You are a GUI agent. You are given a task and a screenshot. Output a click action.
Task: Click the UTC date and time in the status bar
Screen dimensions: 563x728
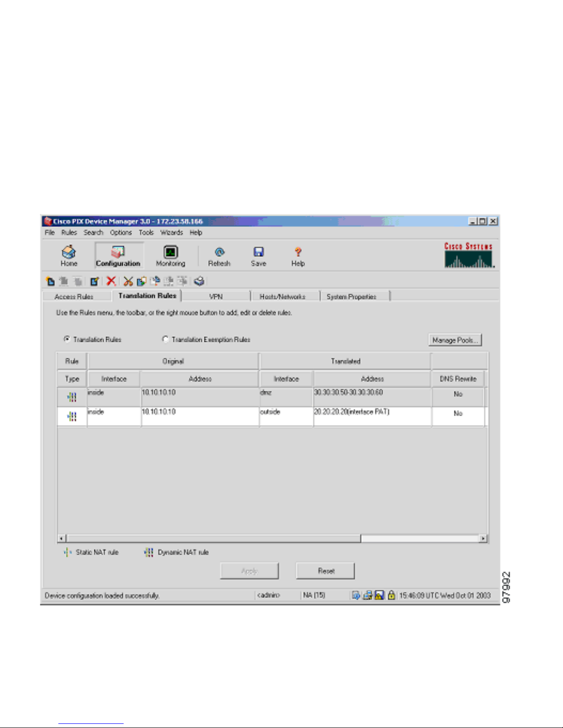click(x=444, y=595)
